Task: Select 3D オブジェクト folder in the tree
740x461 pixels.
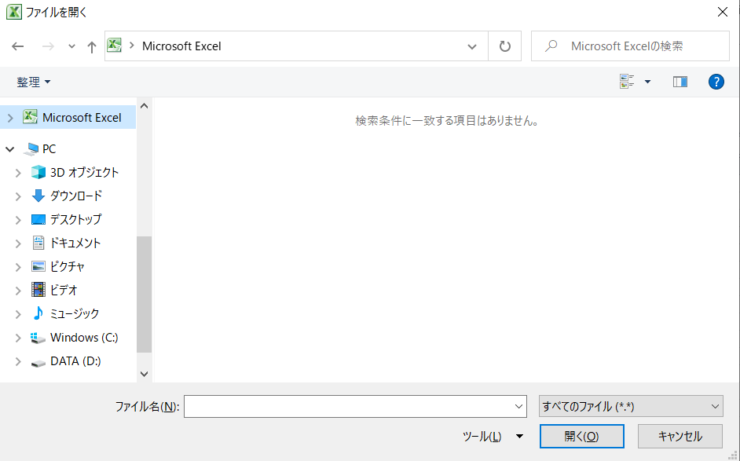Action: tap(84, 172)
